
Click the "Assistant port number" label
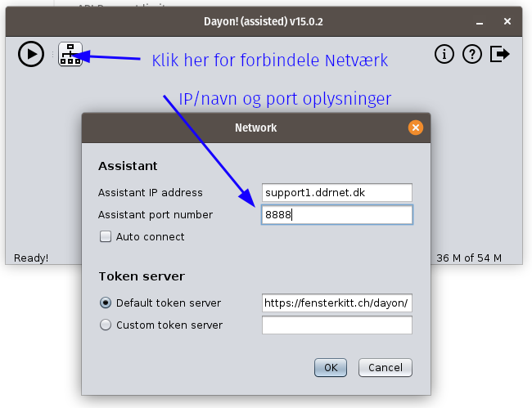coord(156,214)
